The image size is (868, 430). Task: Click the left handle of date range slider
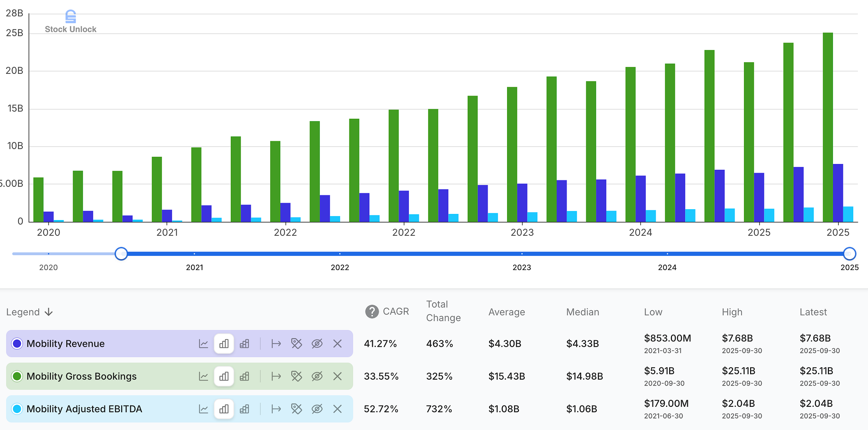tap(121, 254)
